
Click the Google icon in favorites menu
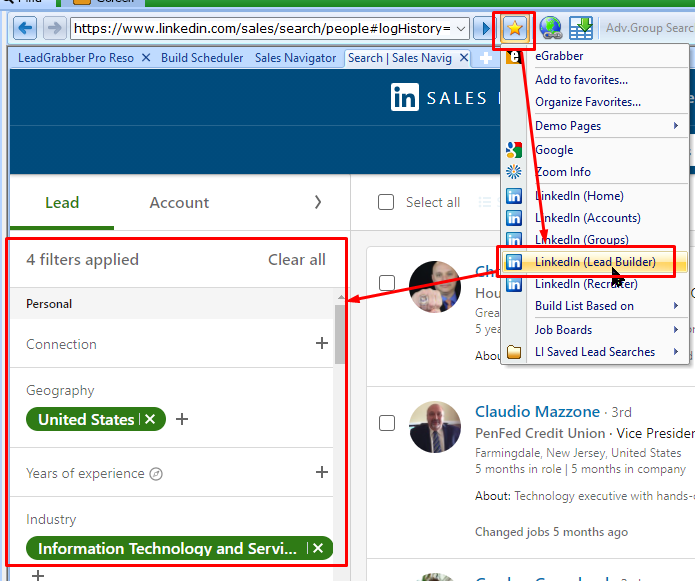pyautogui.click(x=514, y=150)
